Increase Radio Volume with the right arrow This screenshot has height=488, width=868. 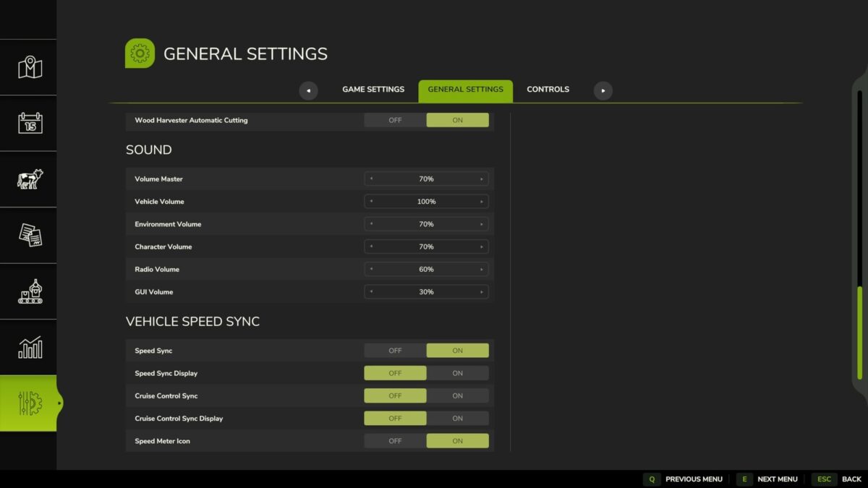coord(483,269)
